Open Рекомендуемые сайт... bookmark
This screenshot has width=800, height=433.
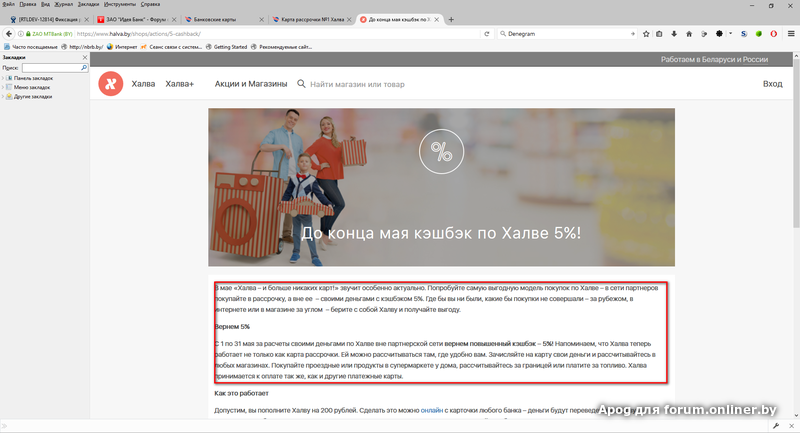281,46
